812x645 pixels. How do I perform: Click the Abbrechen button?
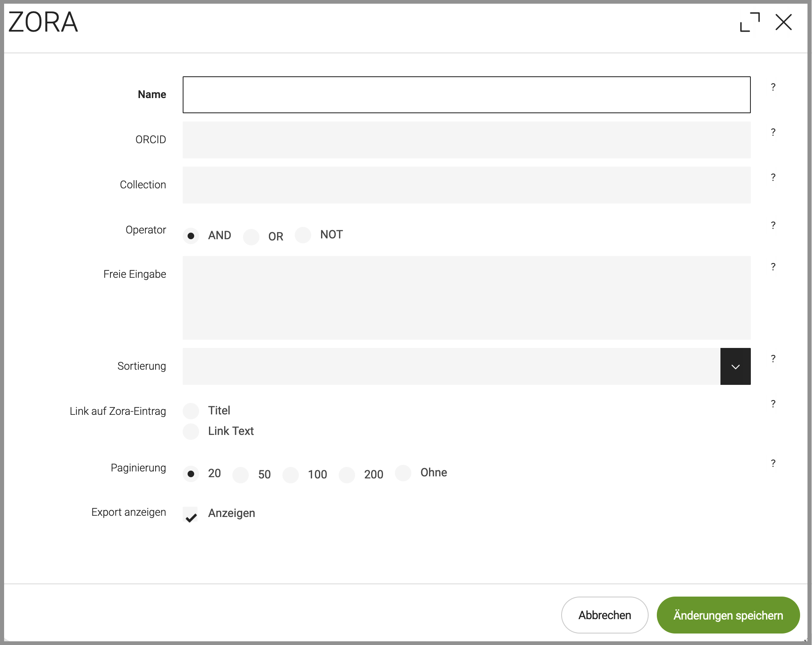604,615
